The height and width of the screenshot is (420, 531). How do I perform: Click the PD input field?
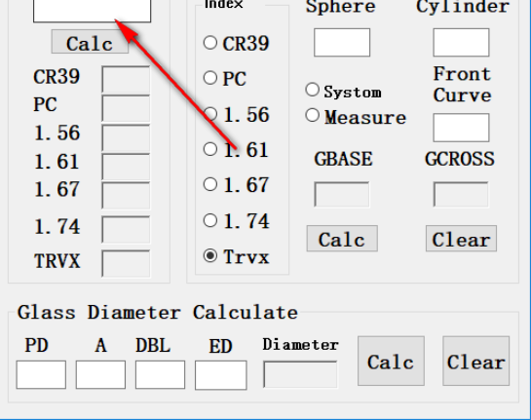tap(41, 374)
